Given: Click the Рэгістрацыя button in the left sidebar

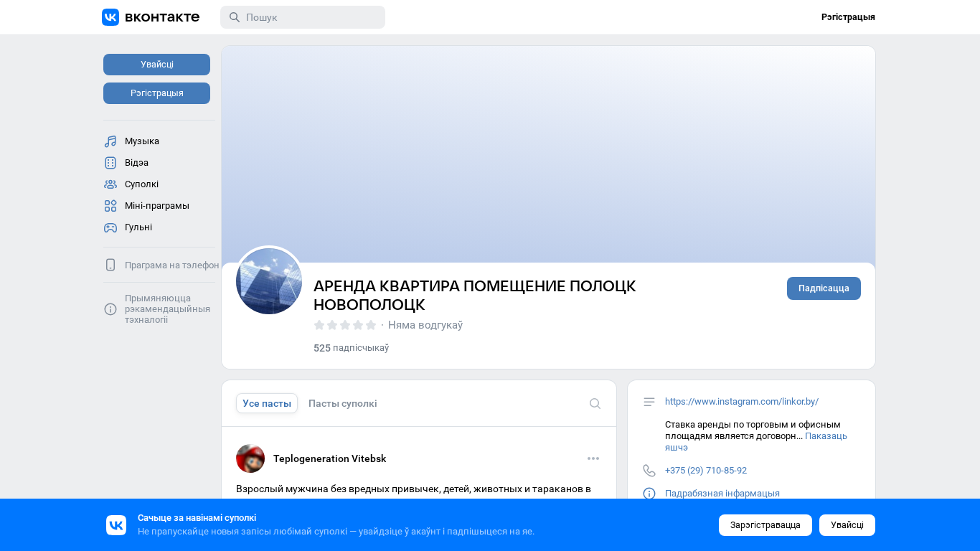Looking at the screenshot, I should (x=156, y=93).
